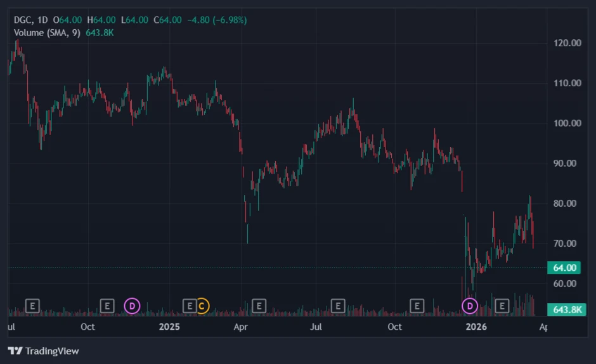The image size is (596, 364).
Task: Open earnings marker just after 2026 label
Action: (502, 306)
